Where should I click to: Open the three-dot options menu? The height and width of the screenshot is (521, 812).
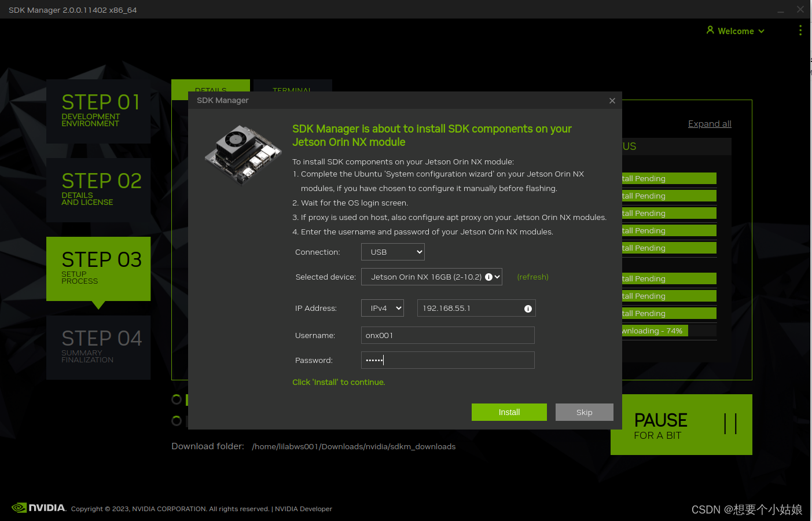(800, 30)
